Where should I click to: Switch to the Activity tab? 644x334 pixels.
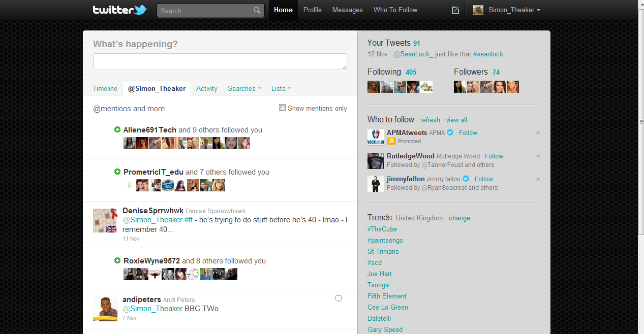click(207, 88)
